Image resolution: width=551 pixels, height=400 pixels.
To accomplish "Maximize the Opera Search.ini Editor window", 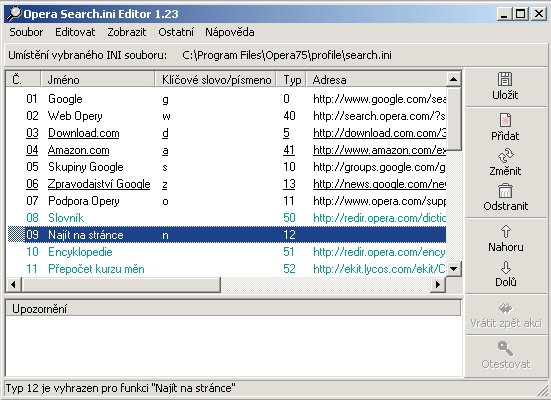I will [520, 14].
